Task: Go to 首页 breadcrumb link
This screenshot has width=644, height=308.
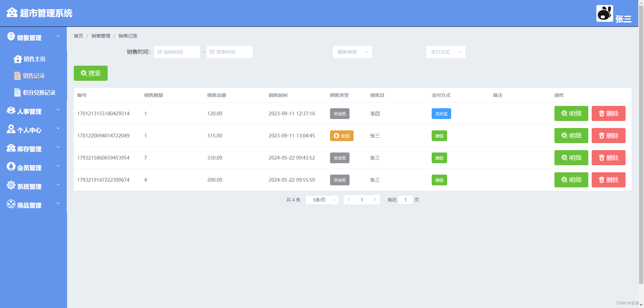Action: (78, 36)
